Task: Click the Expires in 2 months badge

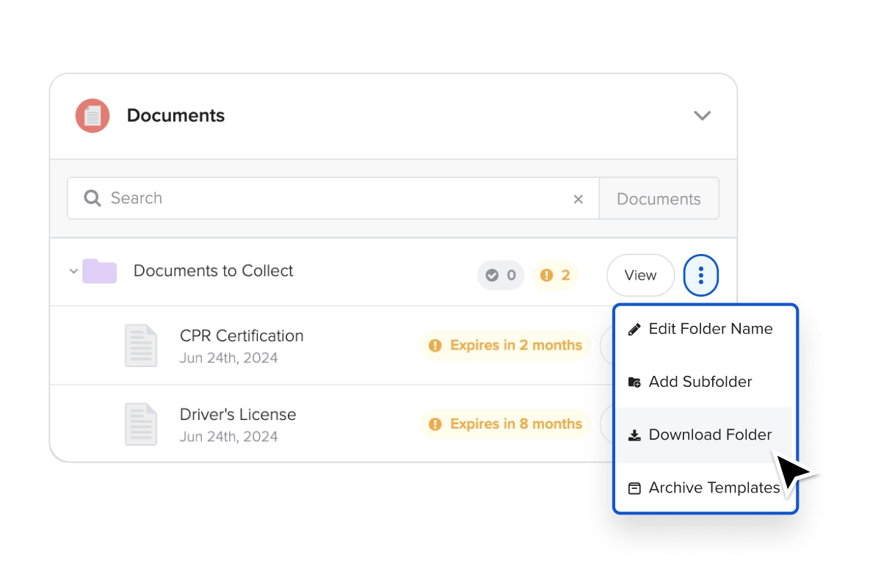Action: (506, 345)
